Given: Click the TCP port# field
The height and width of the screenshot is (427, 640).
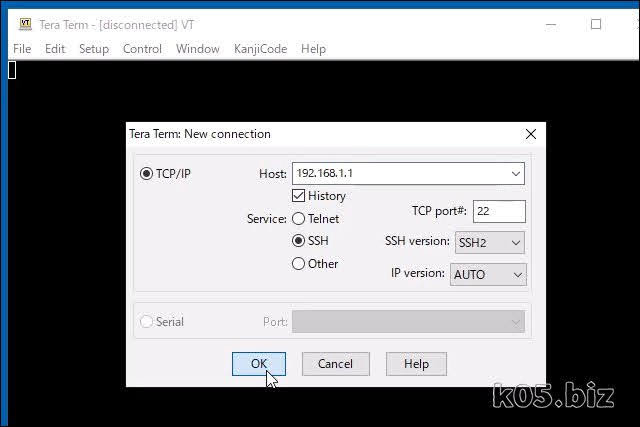Looking at the screenshot, I should coord(499,211).
